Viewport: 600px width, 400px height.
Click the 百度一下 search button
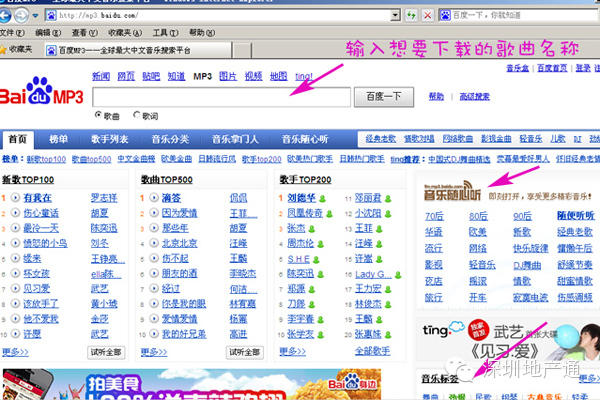tap(384, 97)
